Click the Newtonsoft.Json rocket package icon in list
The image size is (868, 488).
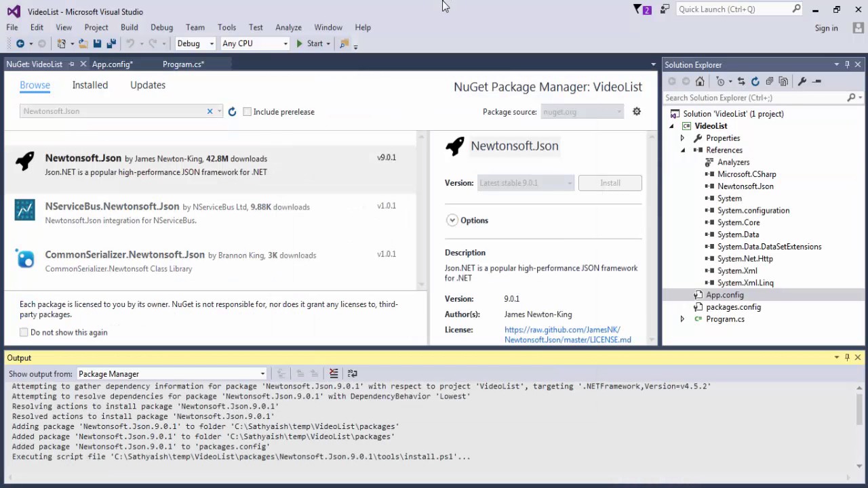pyautogui.click(x=25, y=161)
